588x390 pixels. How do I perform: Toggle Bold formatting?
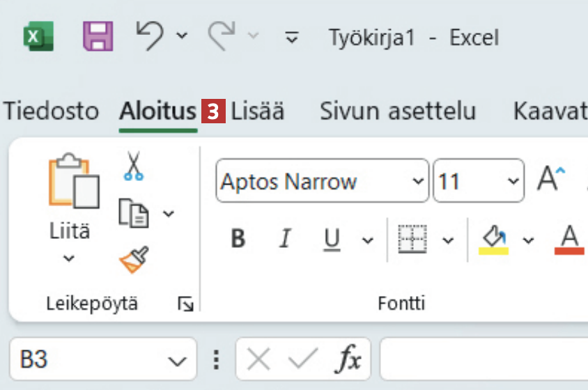tap(238, 240)
